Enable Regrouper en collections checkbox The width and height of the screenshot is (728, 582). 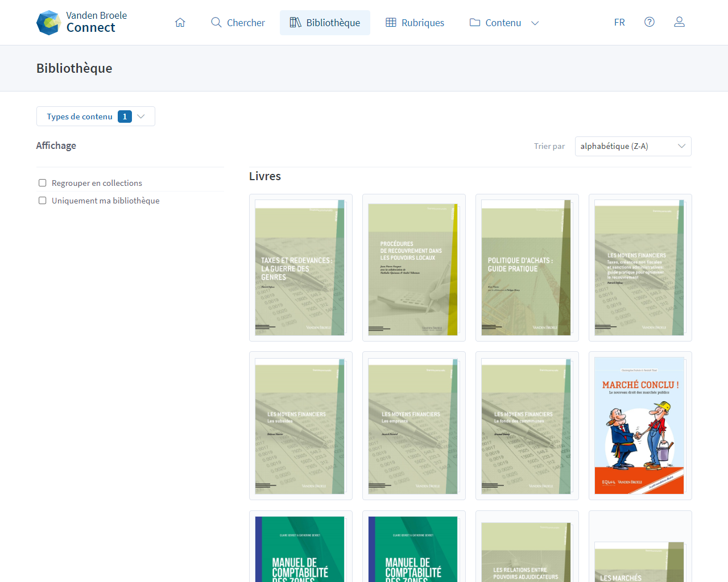coord(43,183)
